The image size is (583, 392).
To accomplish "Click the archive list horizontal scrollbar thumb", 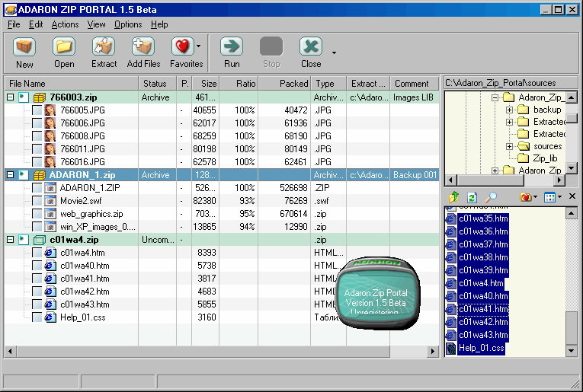I will pyautogui.click(x=203, y=351).
